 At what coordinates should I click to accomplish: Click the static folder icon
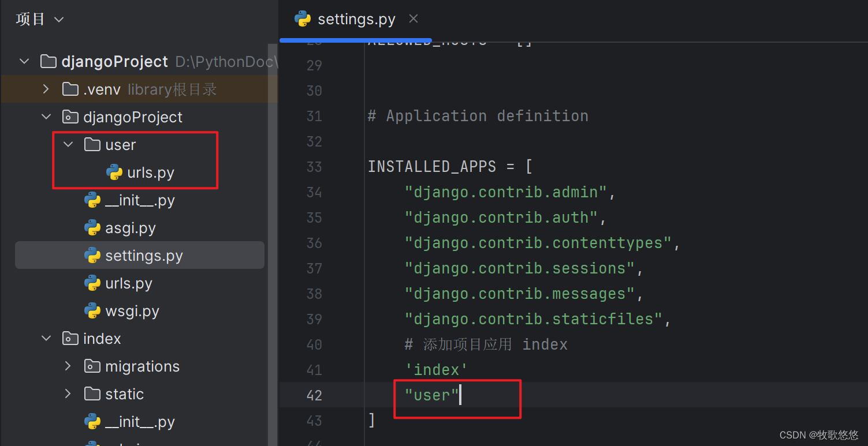92,393
